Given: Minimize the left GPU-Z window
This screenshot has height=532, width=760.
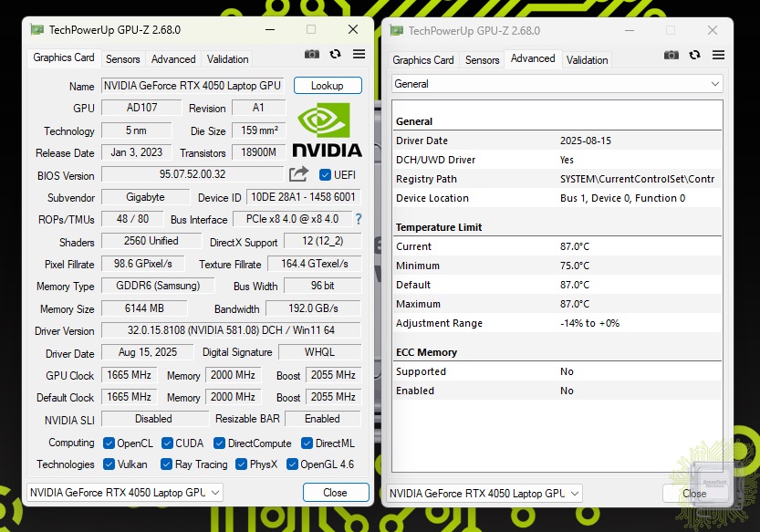Looking at the screenshot, I should pyautogui.click(x=270, y=29).
